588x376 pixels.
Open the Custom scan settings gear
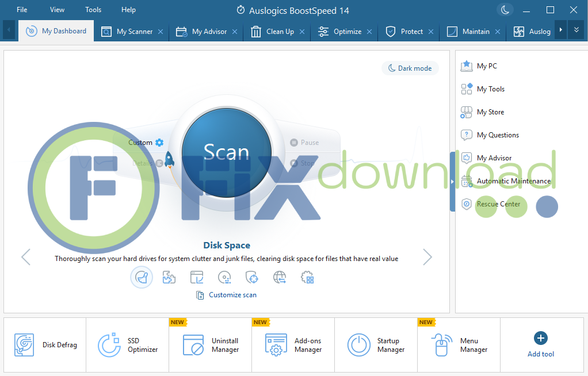coord(159,143)
